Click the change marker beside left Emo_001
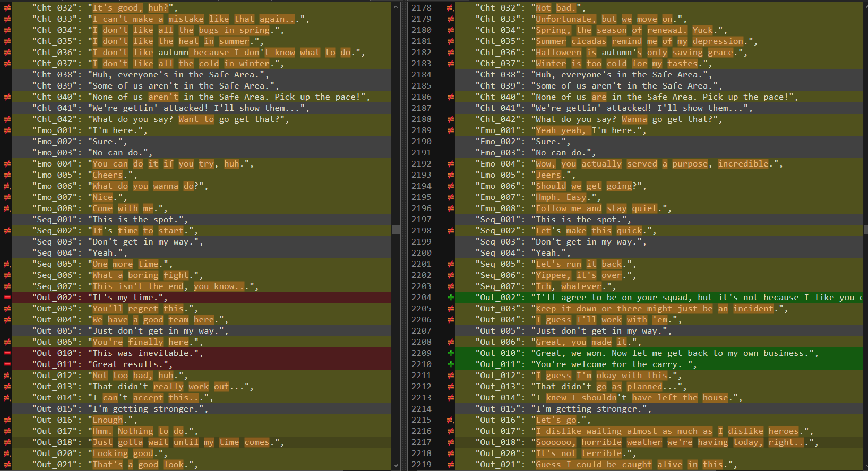The height and width of the screenshot is (471, 868). click(7, 130)
